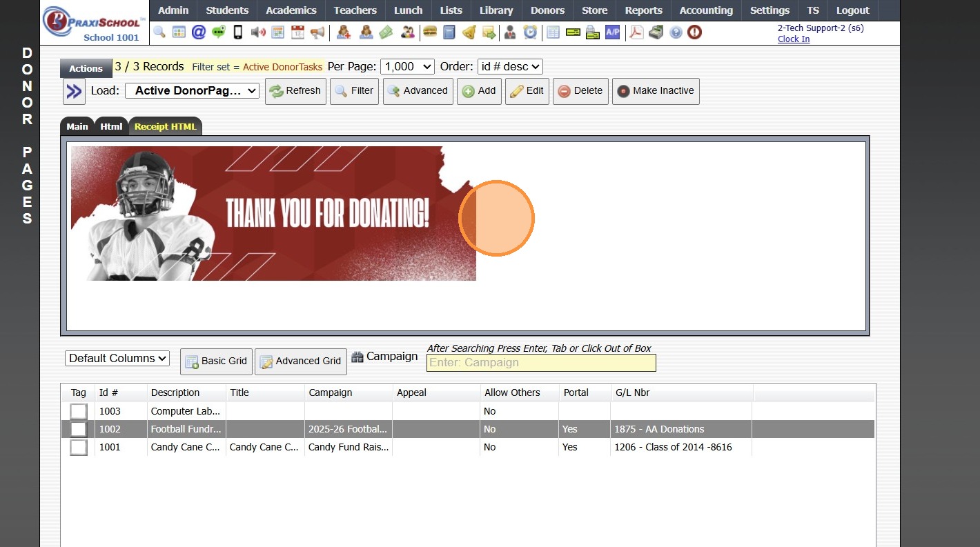
Task: Click the double-arrow expand icon beside Load
Action: click(x=74, y=91)
